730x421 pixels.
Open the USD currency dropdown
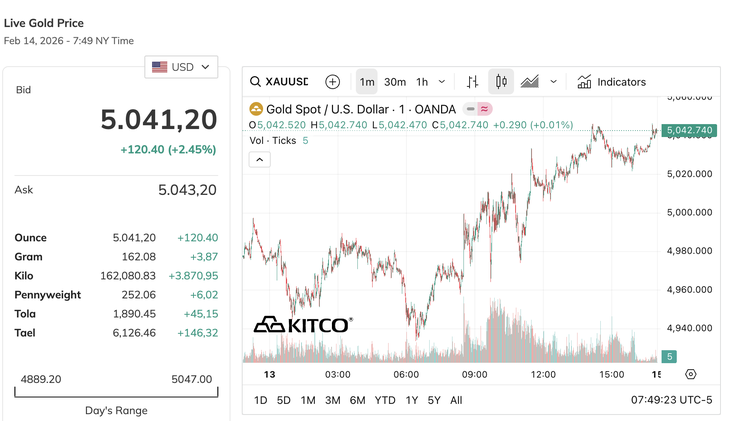(x=182, y=67)
